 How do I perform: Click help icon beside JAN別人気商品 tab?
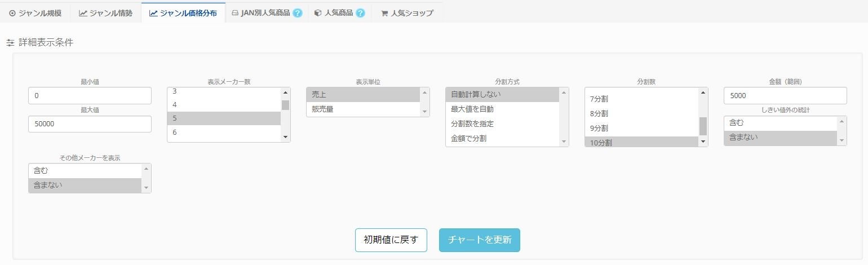click(x=298, y=13)
